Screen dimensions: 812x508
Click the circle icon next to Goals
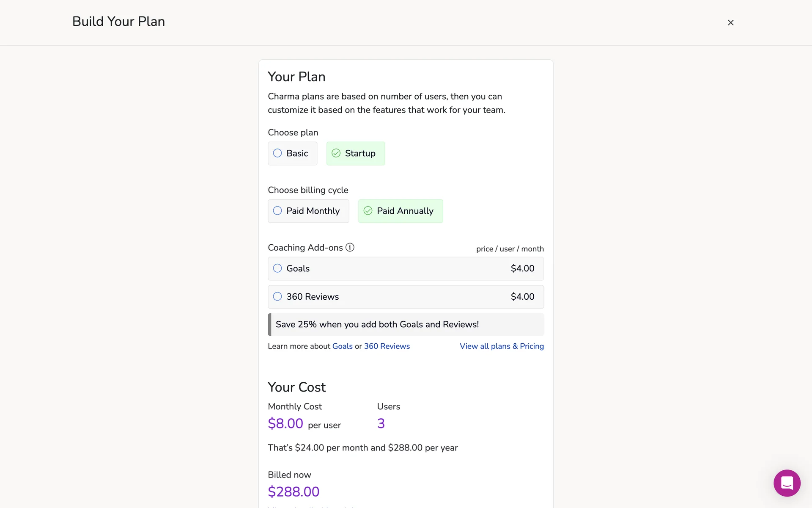[x=277, y=268]
